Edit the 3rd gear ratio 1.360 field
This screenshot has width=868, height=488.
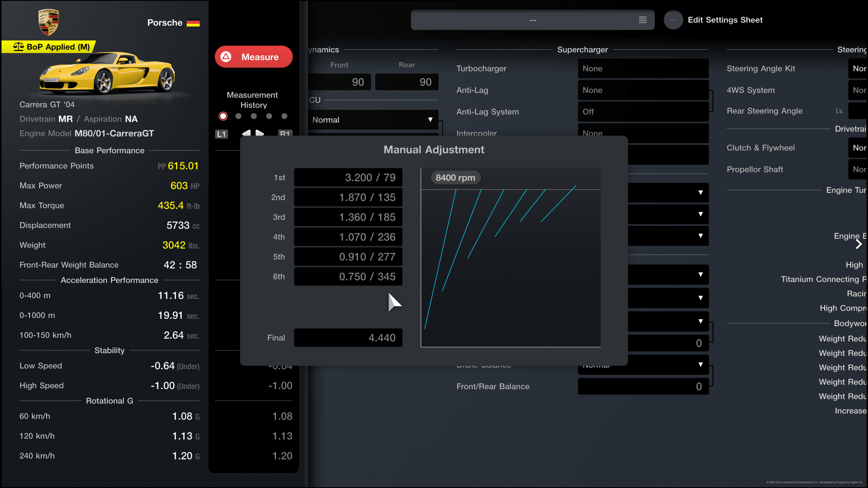348,217
